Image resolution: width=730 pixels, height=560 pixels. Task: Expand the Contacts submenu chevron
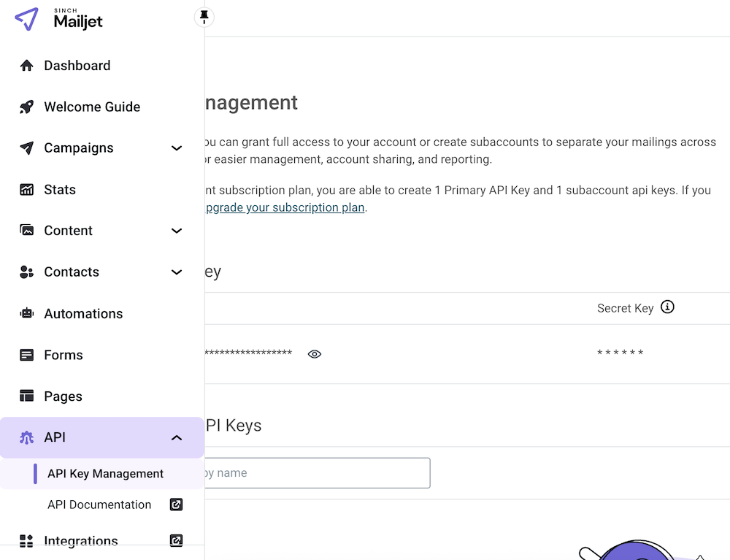click(x=176, y=272)
